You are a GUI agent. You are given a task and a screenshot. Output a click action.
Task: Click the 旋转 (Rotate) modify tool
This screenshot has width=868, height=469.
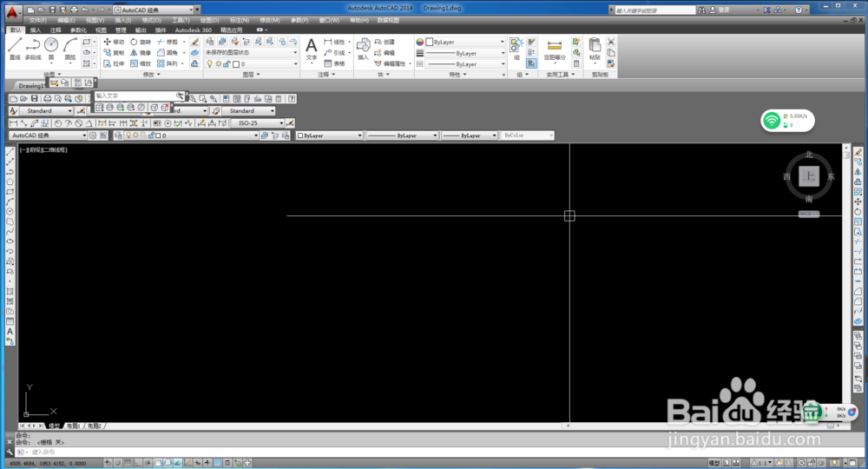(x=141, y=42)
